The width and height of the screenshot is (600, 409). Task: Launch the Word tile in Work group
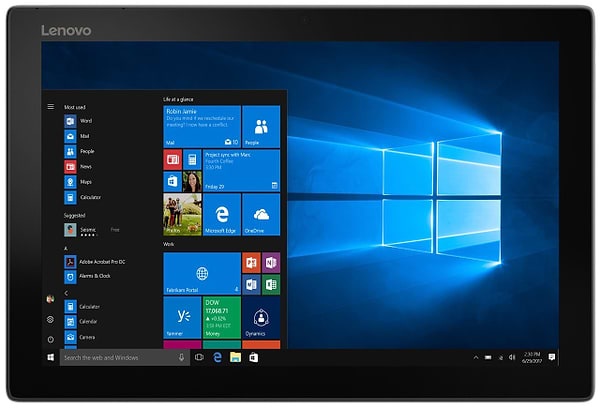[251, 285]
